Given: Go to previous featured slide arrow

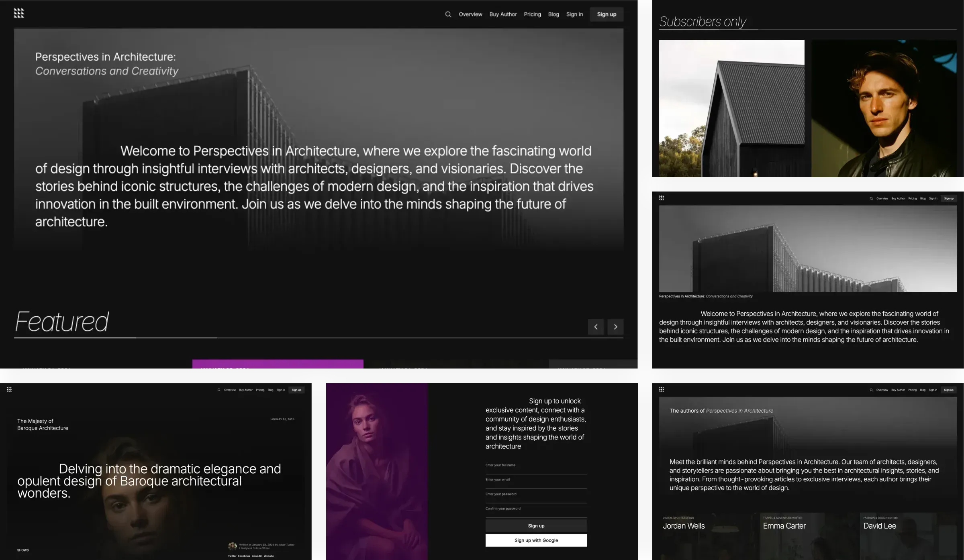Looking at the screenshot, I should coord(596,327).
